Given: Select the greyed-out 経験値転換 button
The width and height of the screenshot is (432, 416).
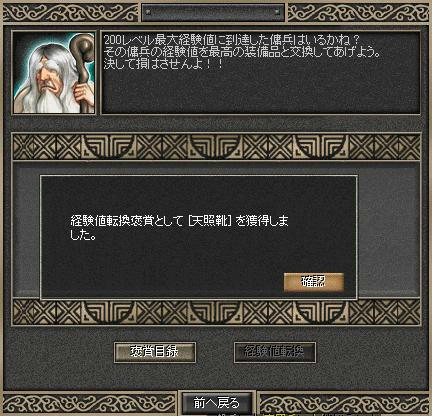Looking at the screenshot, I should click(275, 352).
